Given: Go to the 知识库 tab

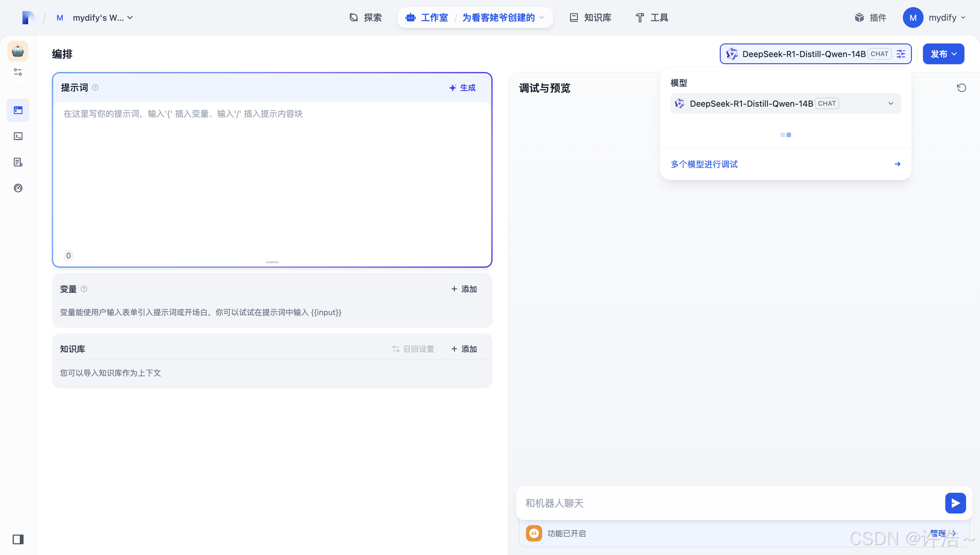Looking at the screenshot, I should 591,18.
